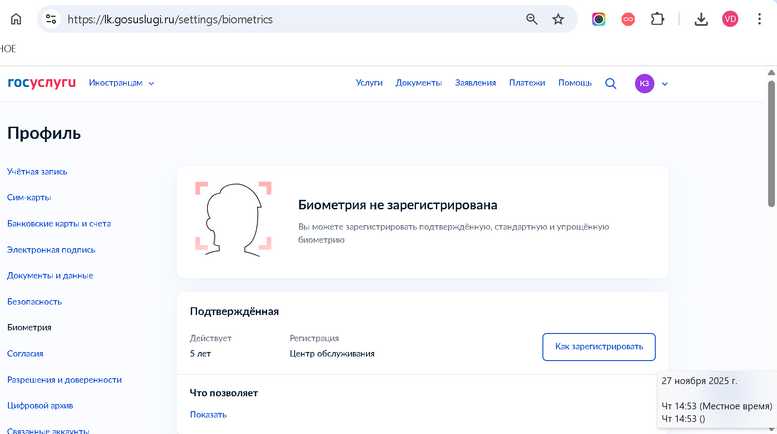The height and width of the screenshot is (434, 777).
Task: Open site information icon in address bar
Action: coord(51,19)
